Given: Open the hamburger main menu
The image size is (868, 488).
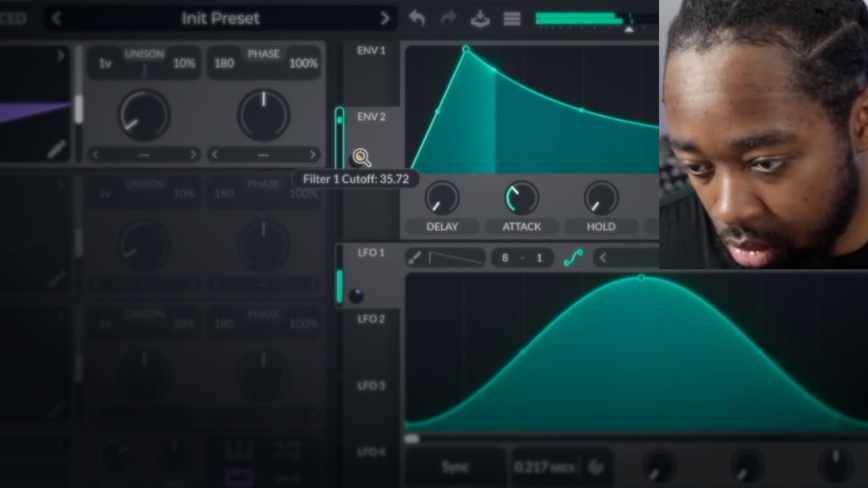Looking at the screenshot, I should 512,18.
